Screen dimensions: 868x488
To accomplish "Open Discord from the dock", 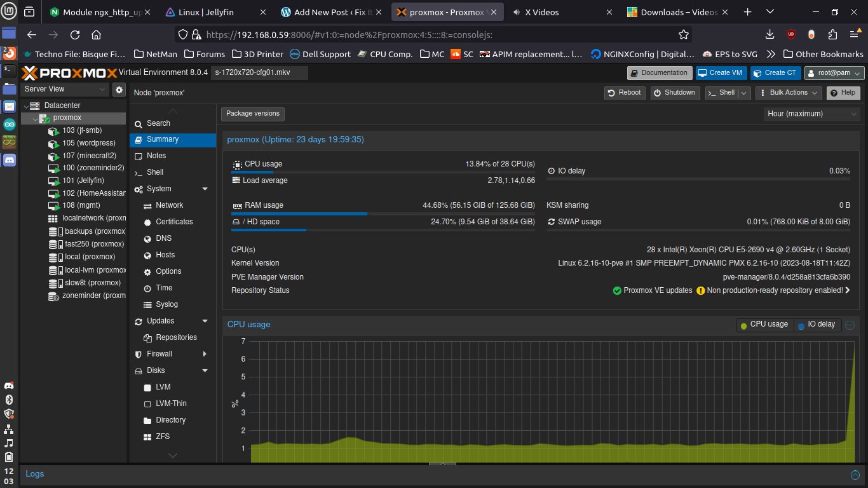I will click(10, 159).
